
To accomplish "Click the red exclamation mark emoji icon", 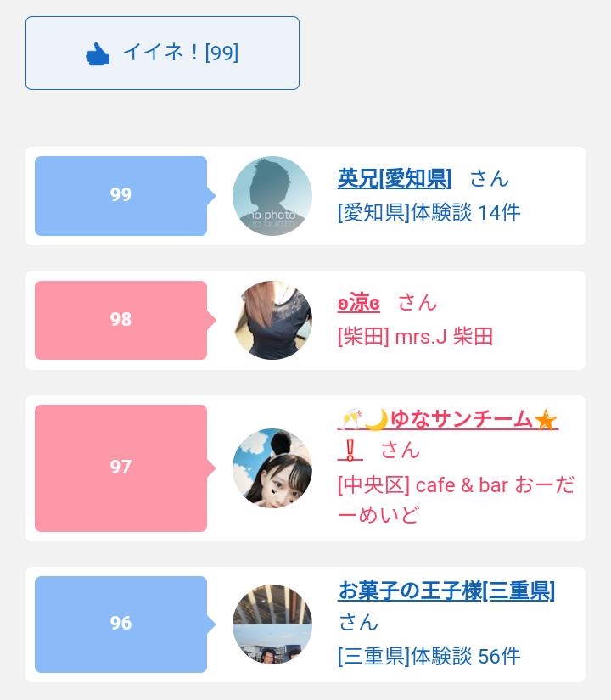I will coord(350,450).
